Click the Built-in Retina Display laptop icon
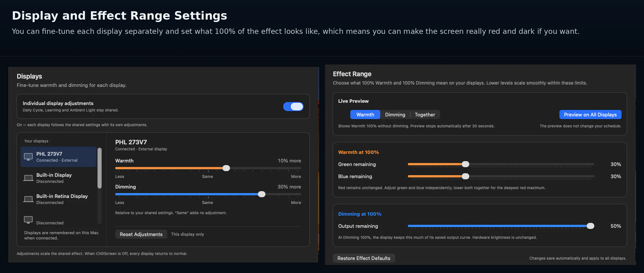Viewport: 644px width, 273px height. tap(28, 199)
